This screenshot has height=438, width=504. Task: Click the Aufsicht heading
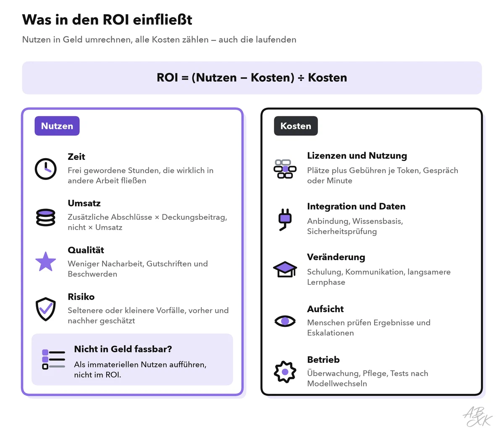pyautogui.click(x=325, y=309)
